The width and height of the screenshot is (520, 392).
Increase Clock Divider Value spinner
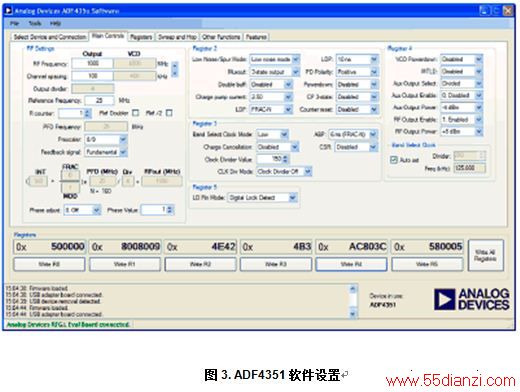tap(286, 157)
